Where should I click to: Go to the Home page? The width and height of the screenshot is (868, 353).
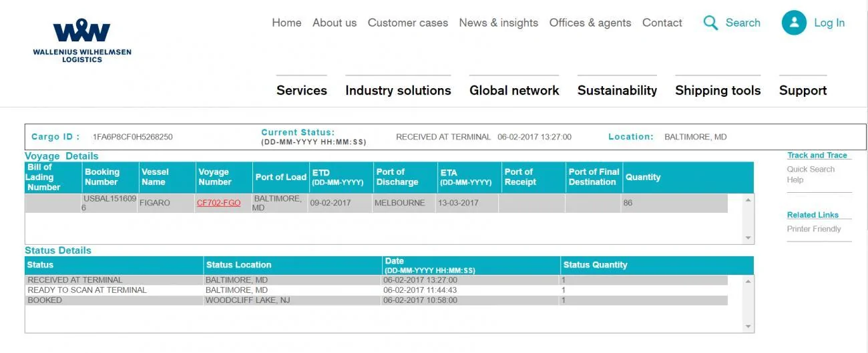286,23
